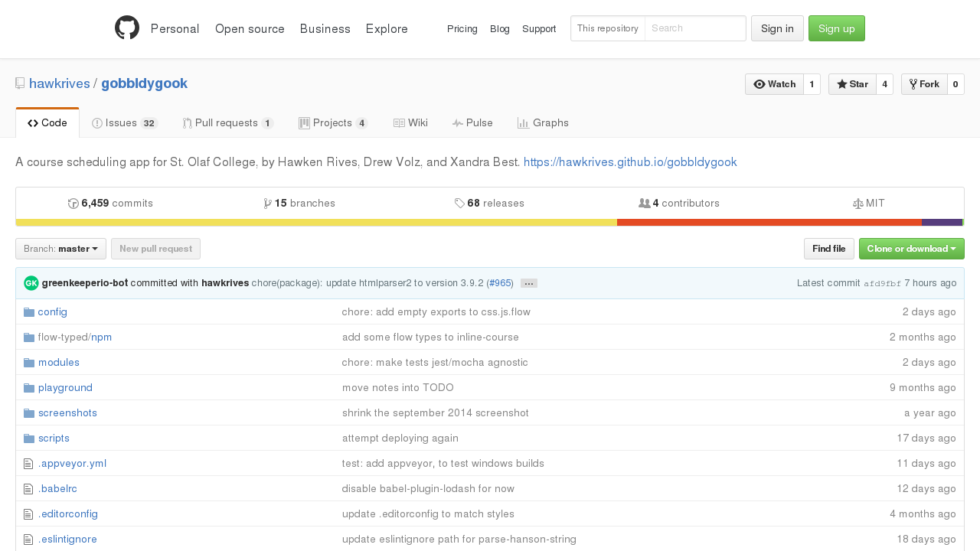Open the Branch: master dropdown
Image resolution: width=980 pixels, height=551 pixels.
coord(60,249)
